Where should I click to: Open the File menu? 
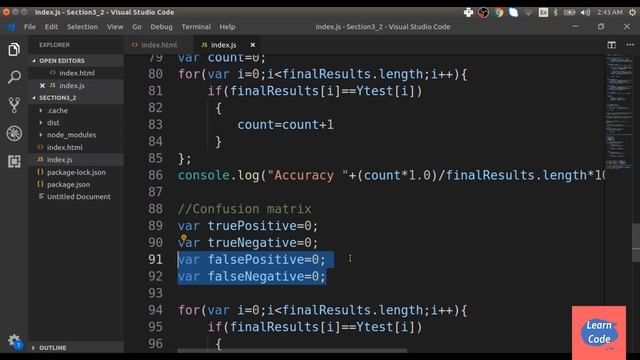tap(30, 27)
